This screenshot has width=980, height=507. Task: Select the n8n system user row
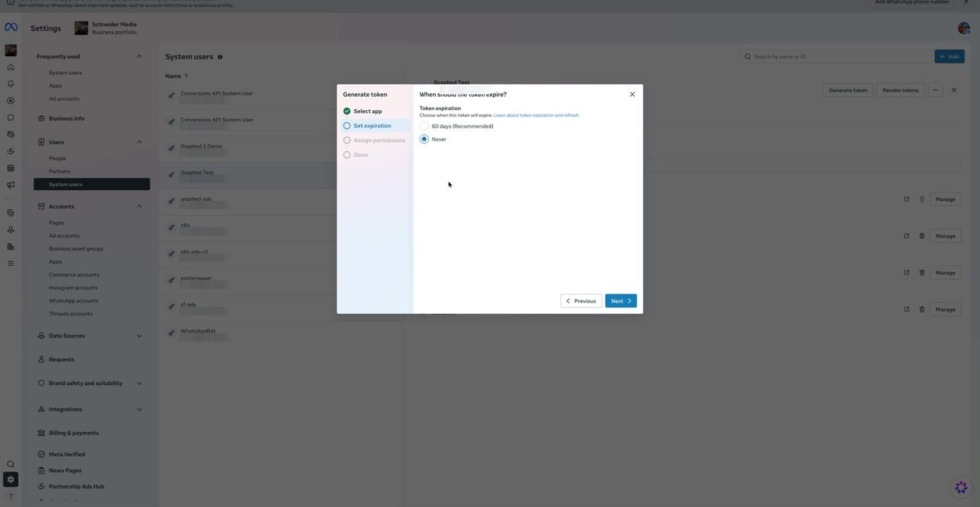point(281,228)
